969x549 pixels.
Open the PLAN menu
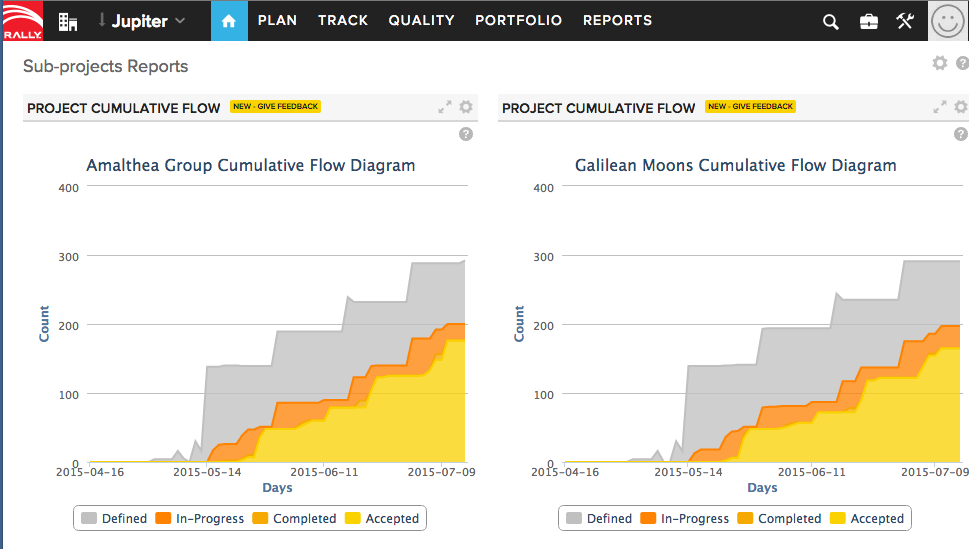point(277,21)
